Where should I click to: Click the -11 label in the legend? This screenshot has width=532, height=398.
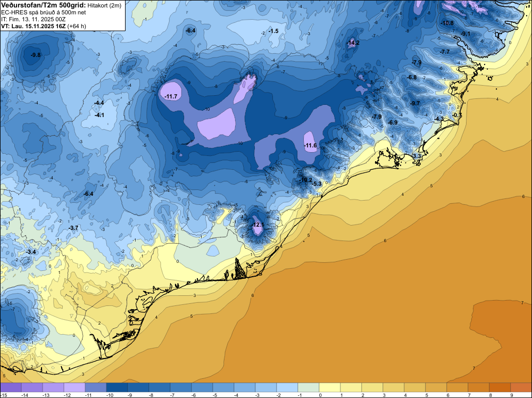[88, 395]
